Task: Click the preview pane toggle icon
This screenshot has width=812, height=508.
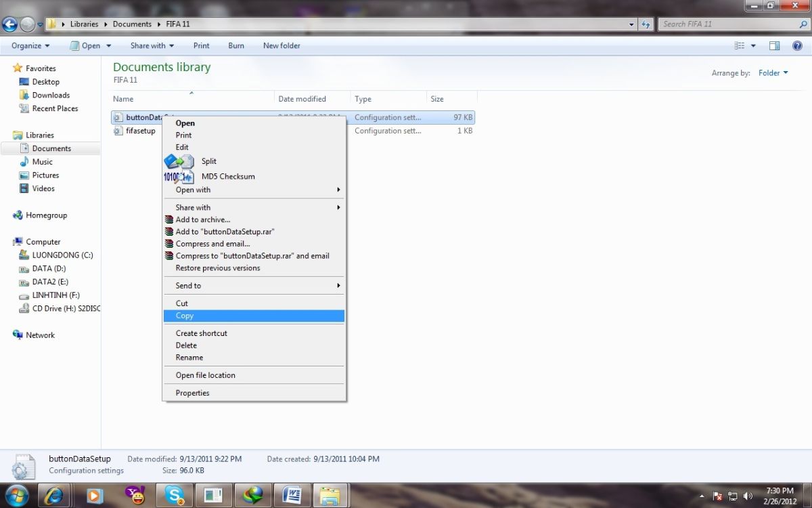Action: click(775, 46)
